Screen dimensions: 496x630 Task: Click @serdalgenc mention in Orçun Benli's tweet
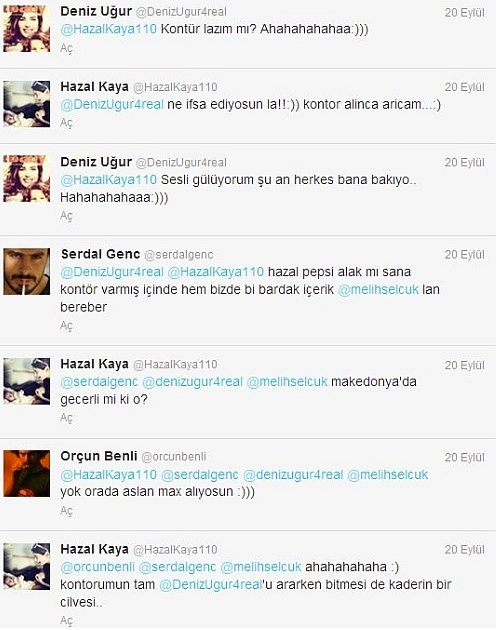200,475
